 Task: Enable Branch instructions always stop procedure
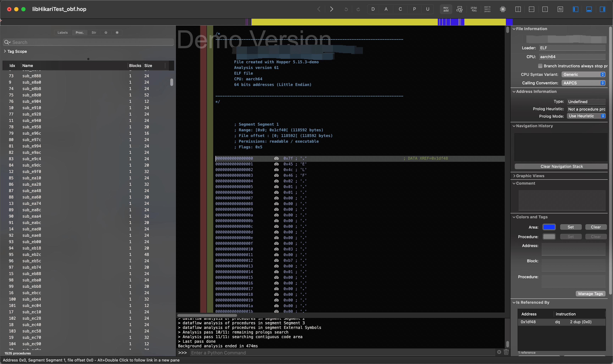click(x=540, y=66)
